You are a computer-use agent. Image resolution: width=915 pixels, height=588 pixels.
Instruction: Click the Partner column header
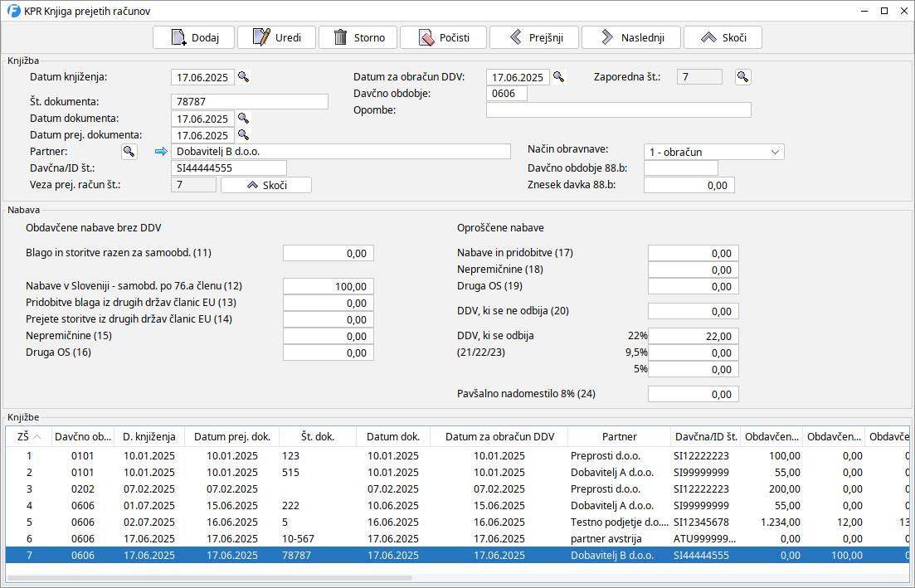(x=619, y=436)
